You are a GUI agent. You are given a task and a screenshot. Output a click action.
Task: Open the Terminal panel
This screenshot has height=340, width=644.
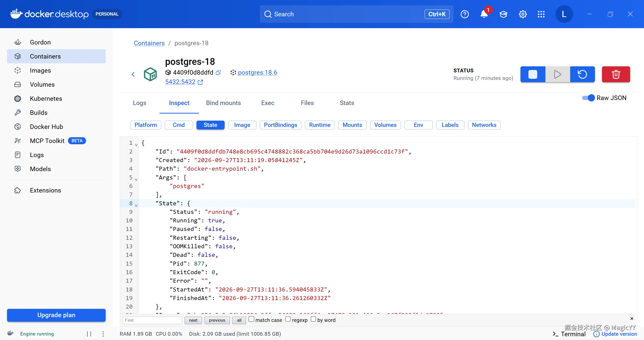(x=569, y=334)
